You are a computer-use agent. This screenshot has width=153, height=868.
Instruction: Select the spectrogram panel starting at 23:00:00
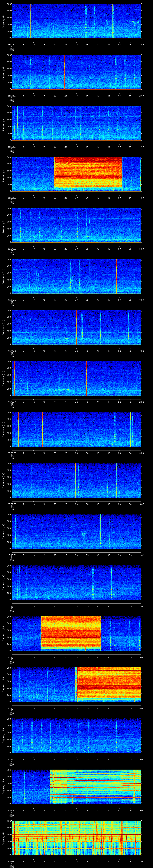click(76, 21)
